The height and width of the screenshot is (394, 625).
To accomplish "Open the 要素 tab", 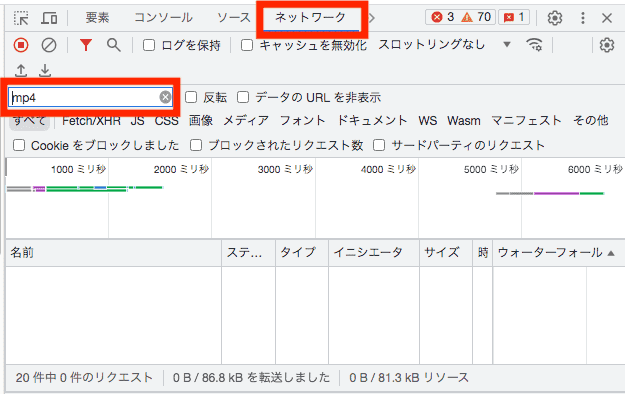I will [x=97, y=18].
